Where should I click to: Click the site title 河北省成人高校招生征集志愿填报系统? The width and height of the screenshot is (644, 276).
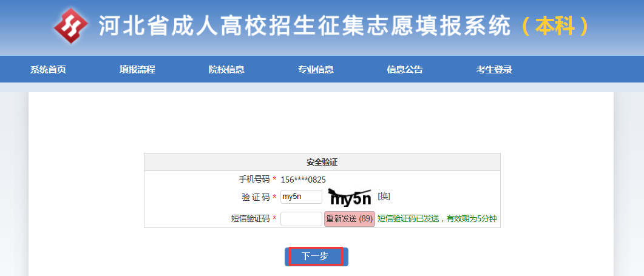tap(305, 25)
